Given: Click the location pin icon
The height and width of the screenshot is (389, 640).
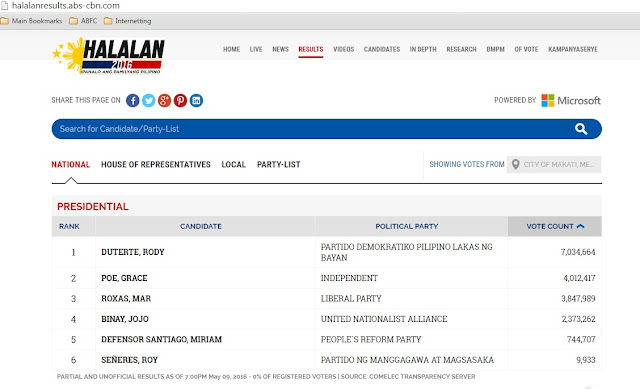Looking at the screenshot, I should [x=516, y=164].
